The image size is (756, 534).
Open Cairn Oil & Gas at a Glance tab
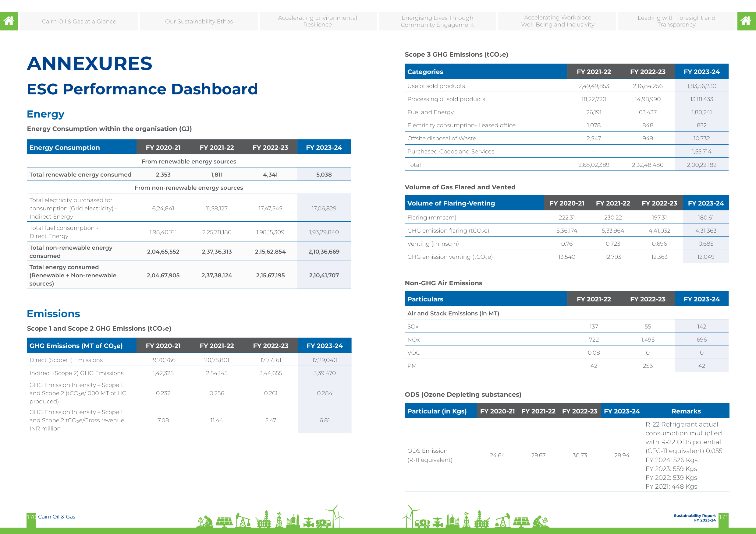pyautogui.click(x=79, y=21)
